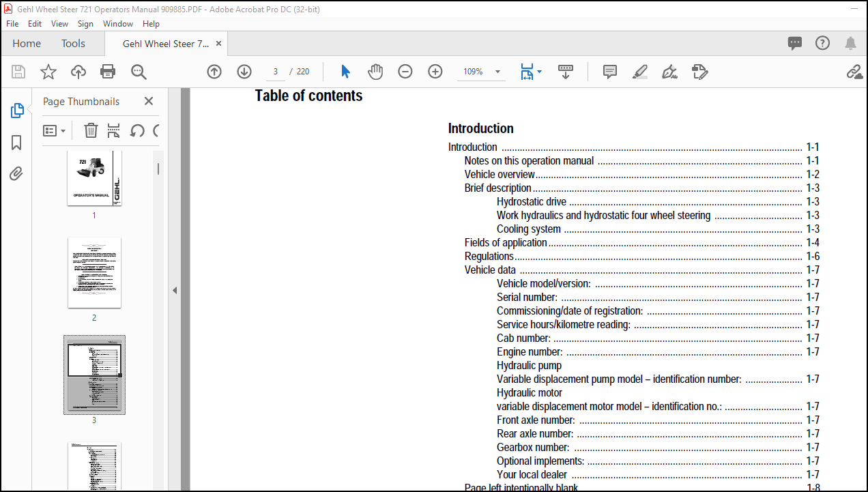This screenshot has height=492, width=868.
Task: Show the Attachments paperclip panel
Action: [17, 174]
